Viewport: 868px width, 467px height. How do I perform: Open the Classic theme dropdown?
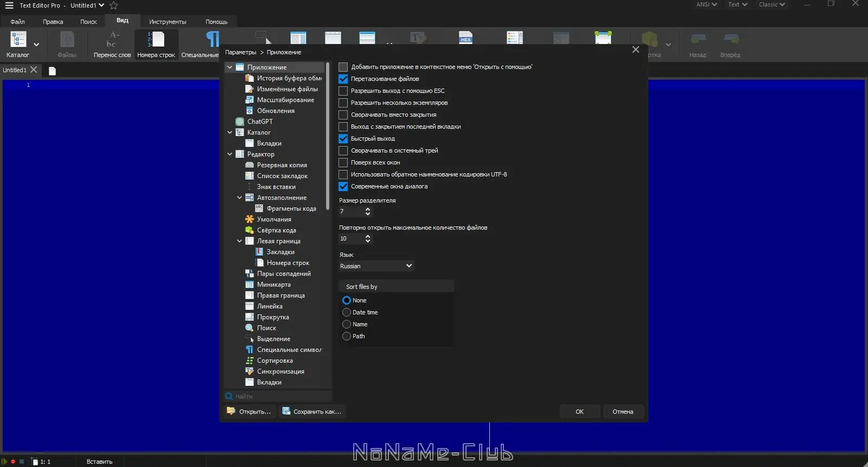pos(771,4)
